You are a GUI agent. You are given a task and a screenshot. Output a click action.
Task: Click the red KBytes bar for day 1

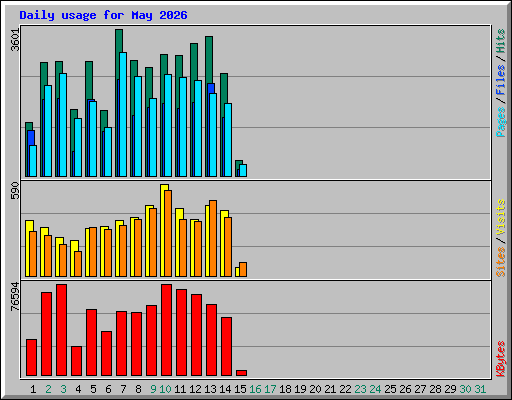[x=31, y=357]
